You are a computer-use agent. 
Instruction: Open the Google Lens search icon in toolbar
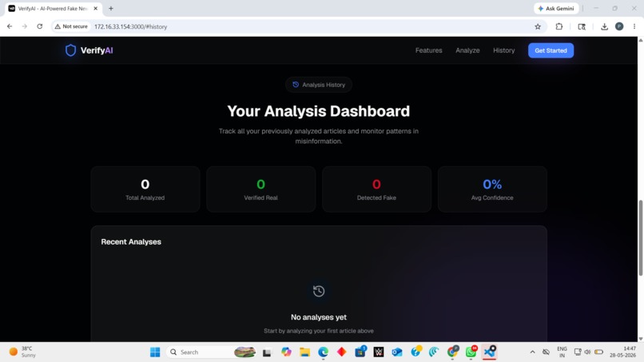click(582, 26)
